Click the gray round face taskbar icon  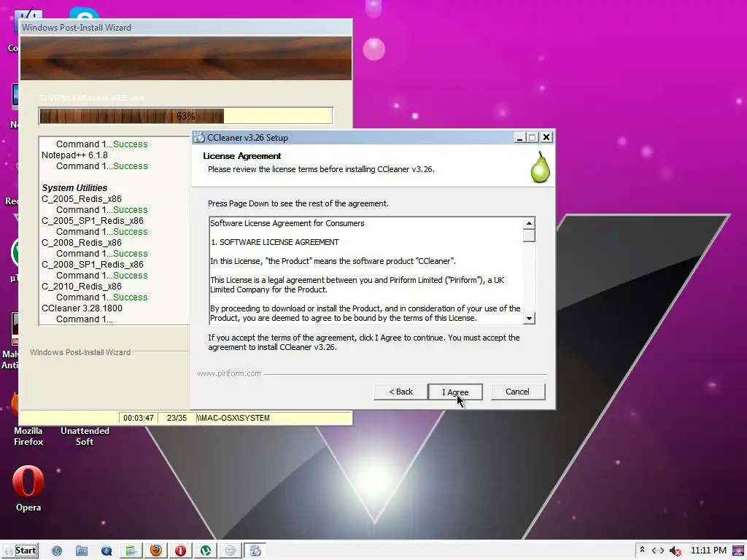[x=230, y=551]
